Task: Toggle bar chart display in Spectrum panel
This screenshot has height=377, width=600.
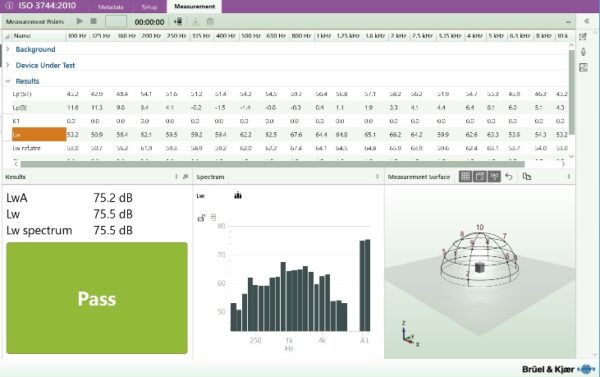Action: 238,196
